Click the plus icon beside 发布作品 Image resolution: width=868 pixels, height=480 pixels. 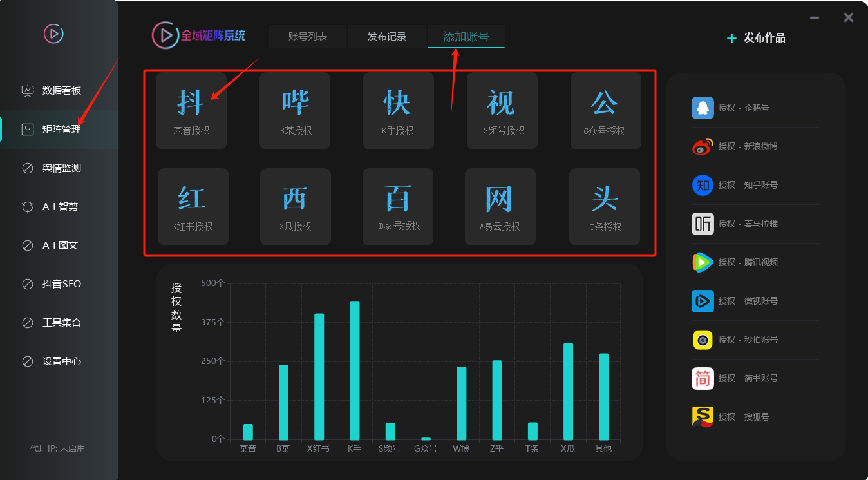click(731, 38)
